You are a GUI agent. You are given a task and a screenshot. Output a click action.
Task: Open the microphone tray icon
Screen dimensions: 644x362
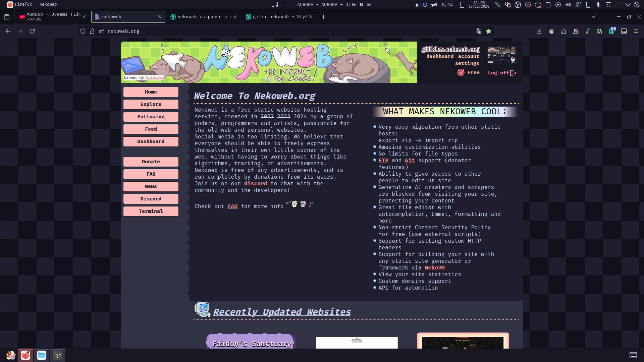point(598,5)
